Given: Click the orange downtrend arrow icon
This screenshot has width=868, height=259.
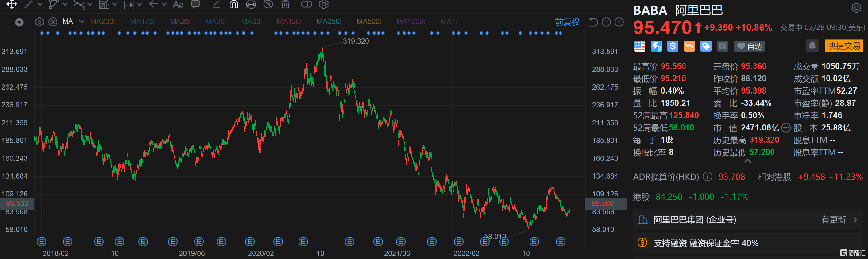Looking at the screenshot, I should pos(689,46).
